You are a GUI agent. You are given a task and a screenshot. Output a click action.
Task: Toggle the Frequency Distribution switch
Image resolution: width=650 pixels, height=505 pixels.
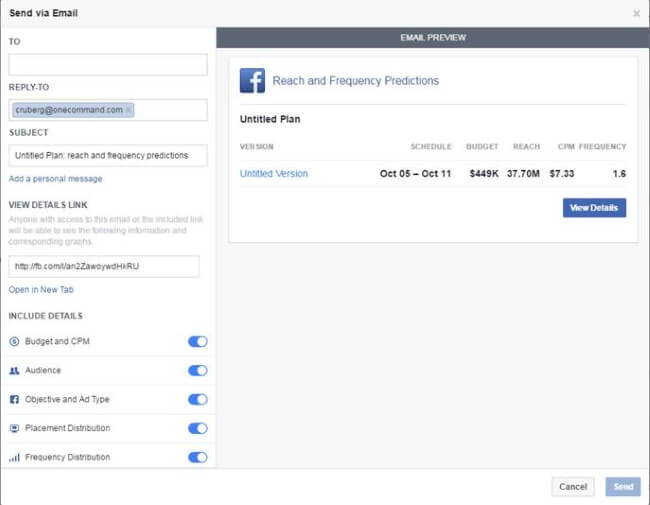(197, 458)
